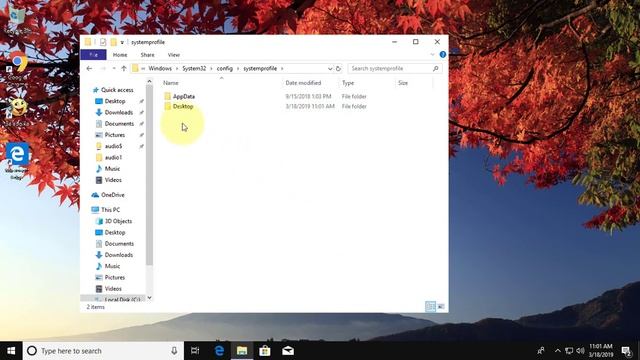Open pinned Desktop under Quick access
The width and height of the screenshot is (640, 360).
115,101
